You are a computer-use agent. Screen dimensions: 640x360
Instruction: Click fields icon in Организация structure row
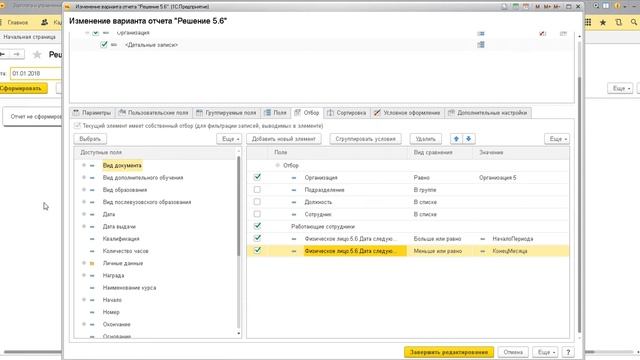pyautogui.click(x=481, y=33)
